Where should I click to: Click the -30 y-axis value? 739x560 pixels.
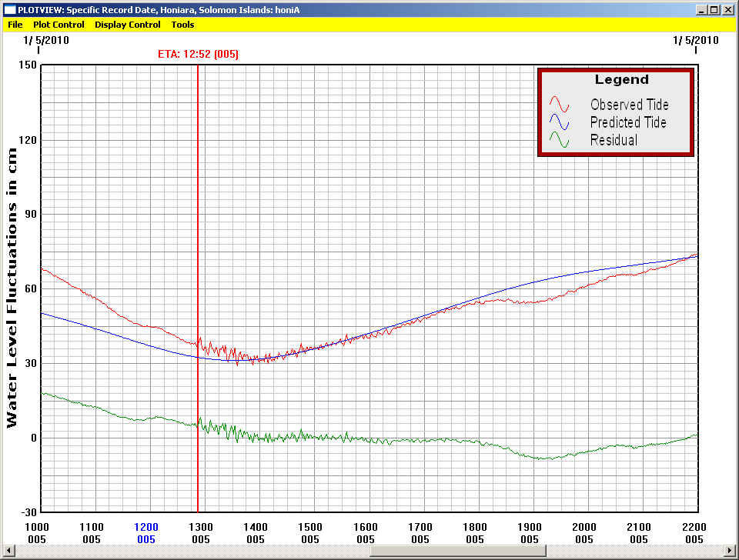28,512
